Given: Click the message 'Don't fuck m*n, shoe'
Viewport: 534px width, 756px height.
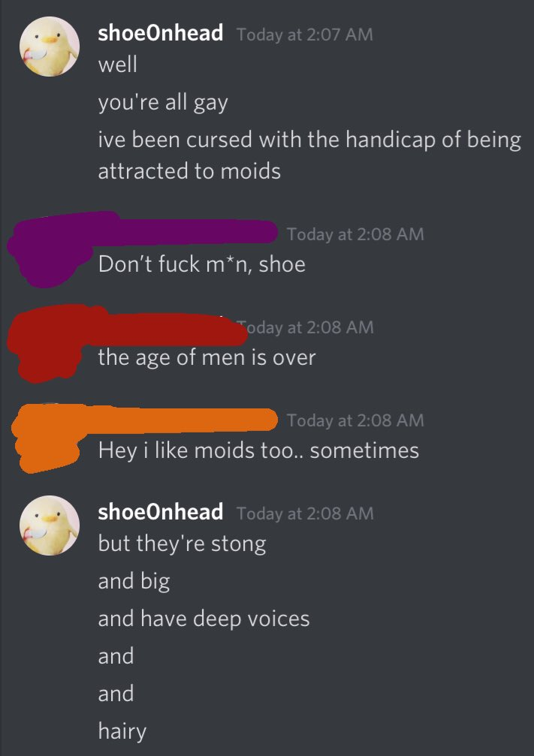Looking at the screenshot, I should (x=201, y=264).
